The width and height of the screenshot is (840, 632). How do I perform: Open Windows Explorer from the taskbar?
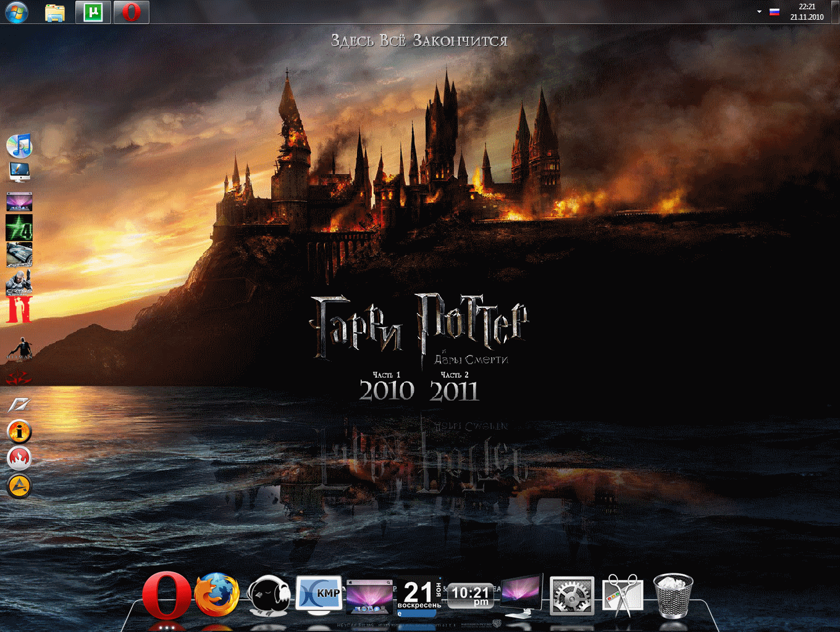[x=55, y=12]
